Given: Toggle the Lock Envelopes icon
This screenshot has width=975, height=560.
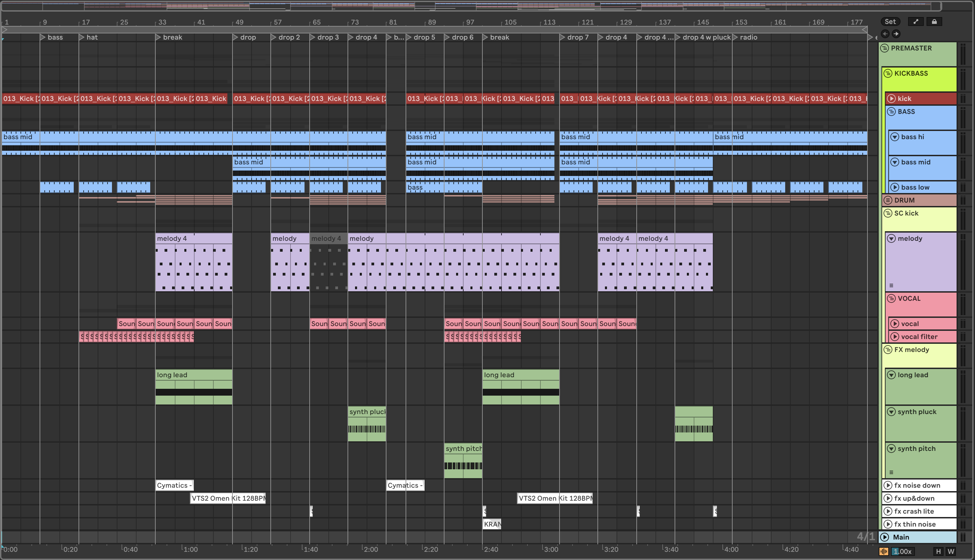Looking at the screenshot, I should click(x=934, y=21).
